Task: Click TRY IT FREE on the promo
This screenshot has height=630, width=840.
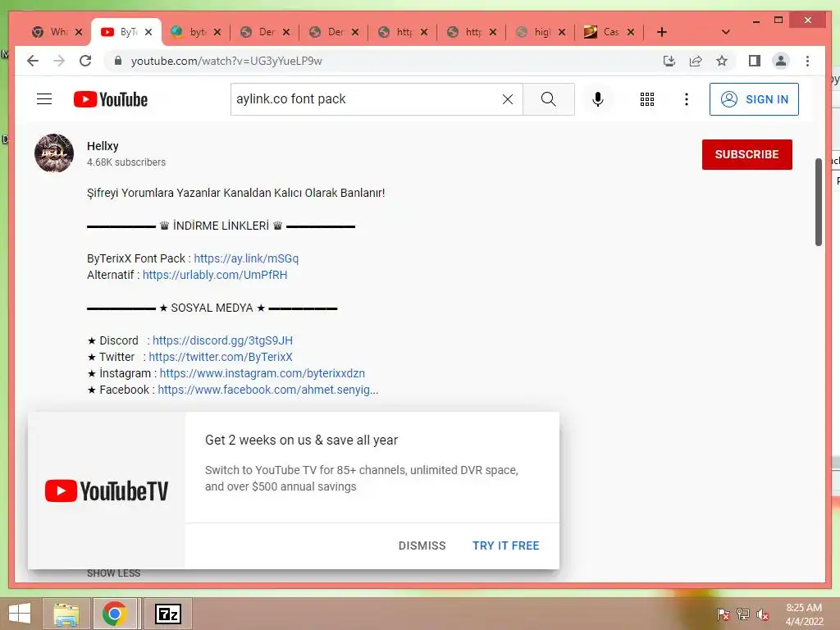Action: tap(505, 546)
